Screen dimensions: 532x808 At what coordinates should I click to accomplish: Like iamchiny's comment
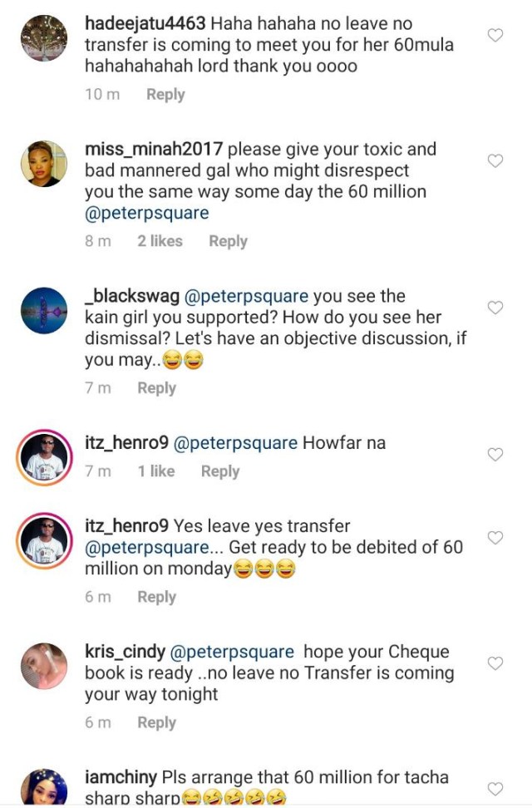click(495, 788)
